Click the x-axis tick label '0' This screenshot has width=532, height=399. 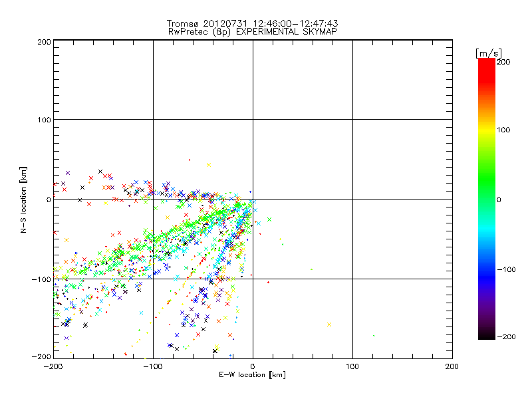click(253, 367)
